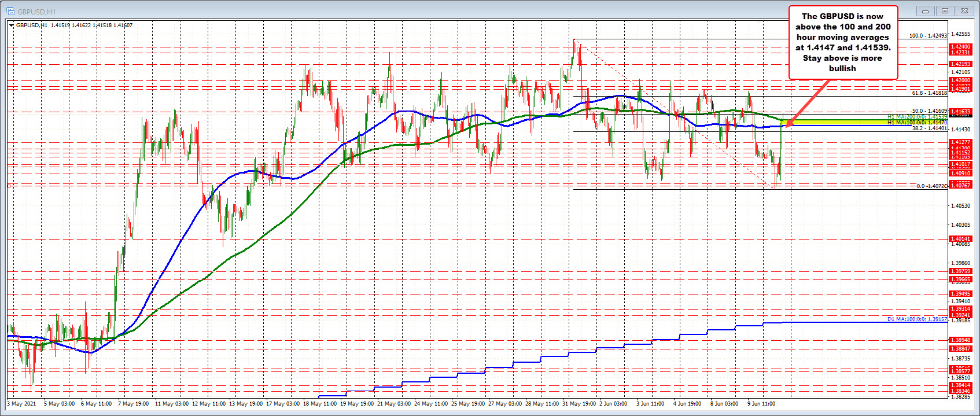Screen dimensions: 980x416
Task: Click the red price tag 1.38847
Action: click(x=961, y=349)
